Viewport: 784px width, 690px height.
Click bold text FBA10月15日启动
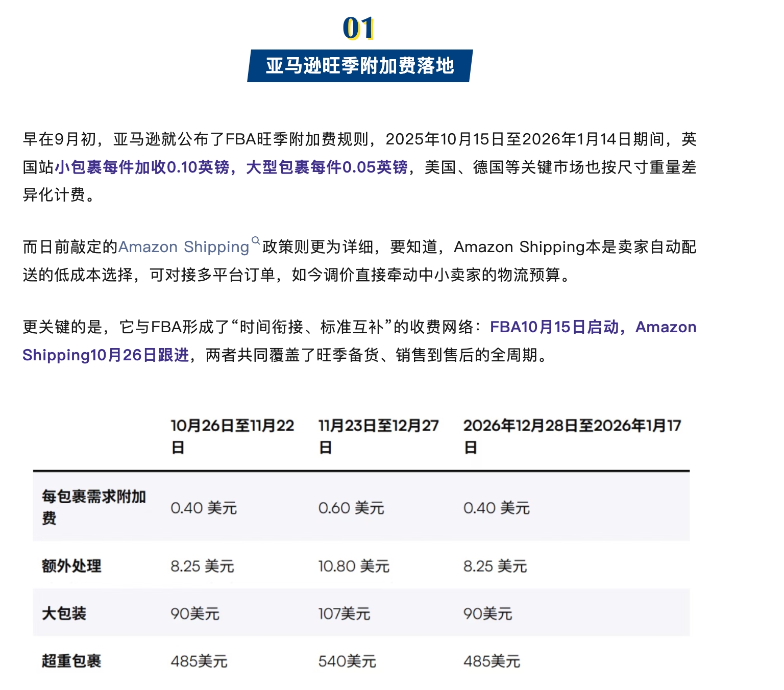[554, 327]
